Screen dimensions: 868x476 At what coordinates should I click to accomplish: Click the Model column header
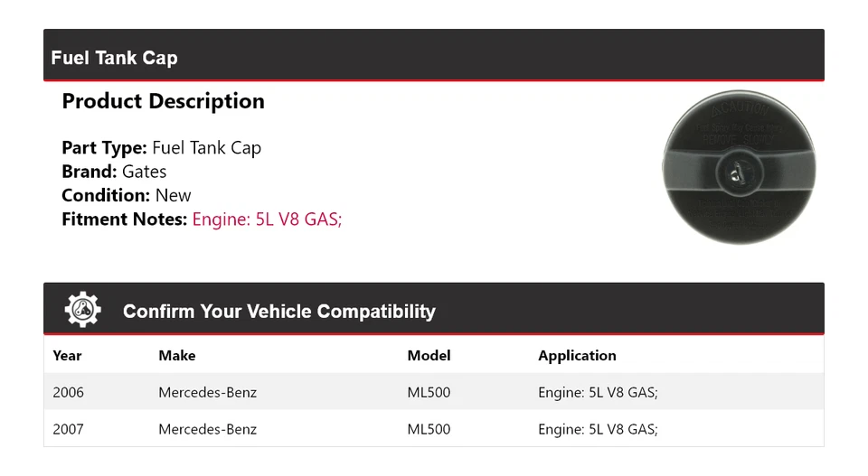tap(429, 356)
